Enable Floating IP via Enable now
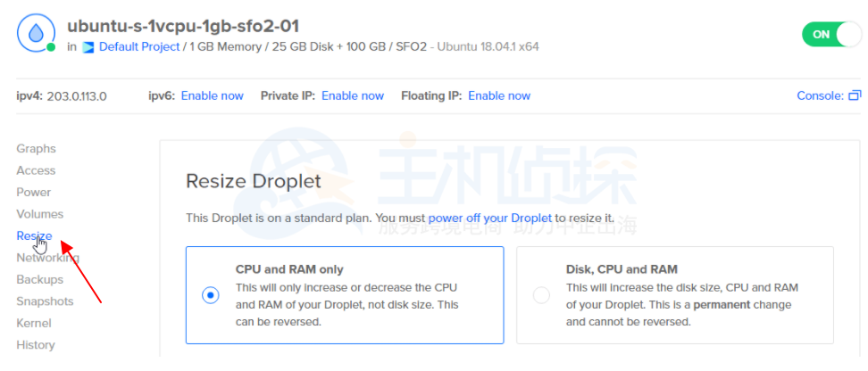This screenshot has width=868, height=371. pos(499,95)
